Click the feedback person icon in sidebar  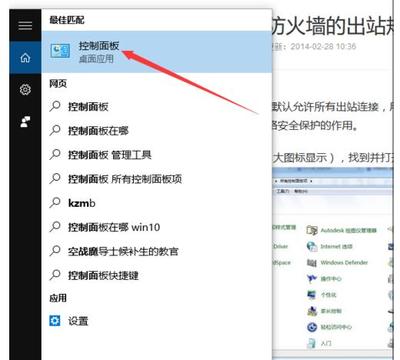point(25,122)
